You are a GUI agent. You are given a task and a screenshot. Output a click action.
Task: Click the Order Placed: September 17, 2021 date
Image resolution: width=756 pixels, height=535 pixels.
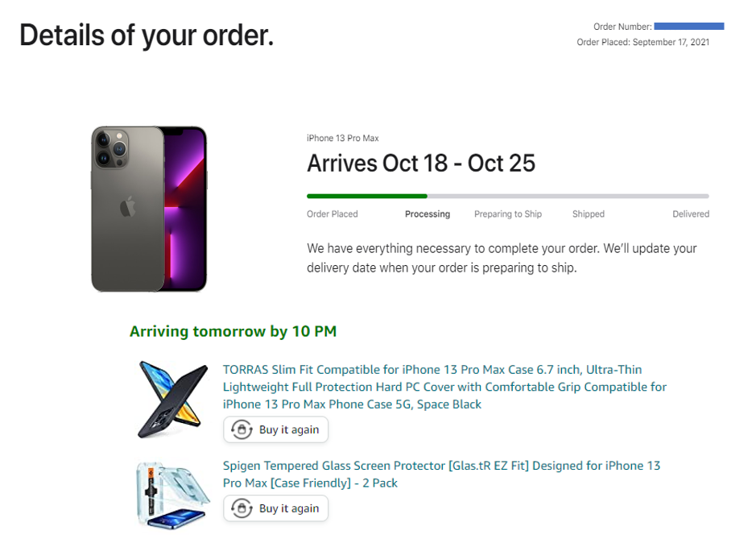pos(643,43)
